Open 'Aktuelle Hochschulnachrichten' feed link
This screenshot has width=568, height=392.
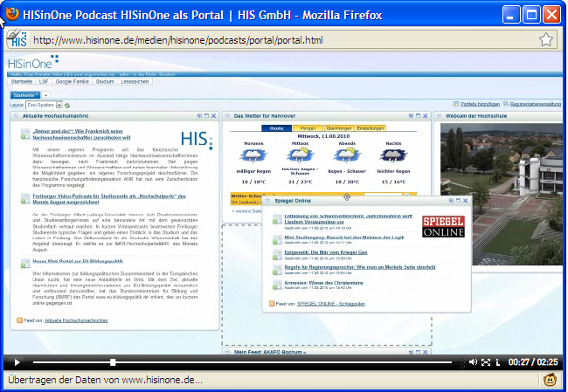pyautogui.click(x=76, y=320)
